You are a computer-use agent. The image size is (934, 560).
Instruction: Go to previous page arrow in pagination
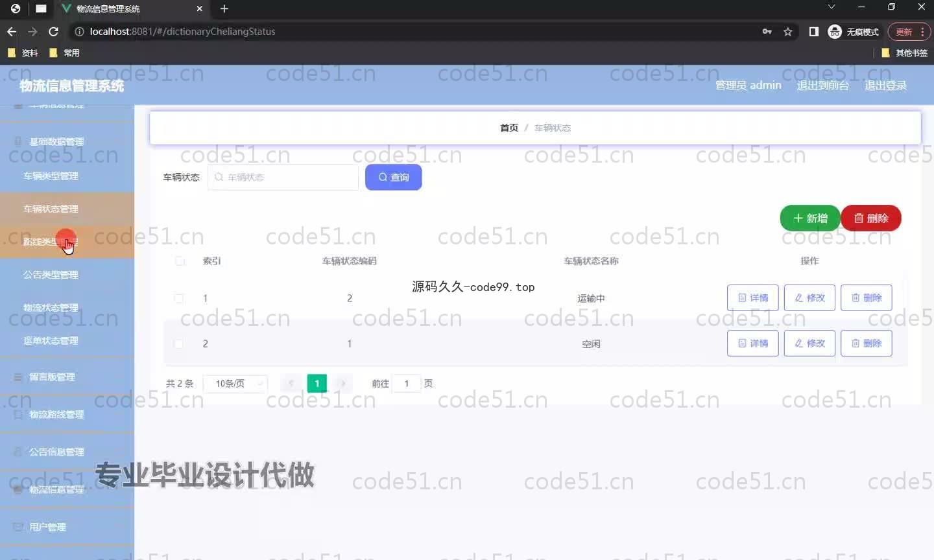(x=291, y=384)
